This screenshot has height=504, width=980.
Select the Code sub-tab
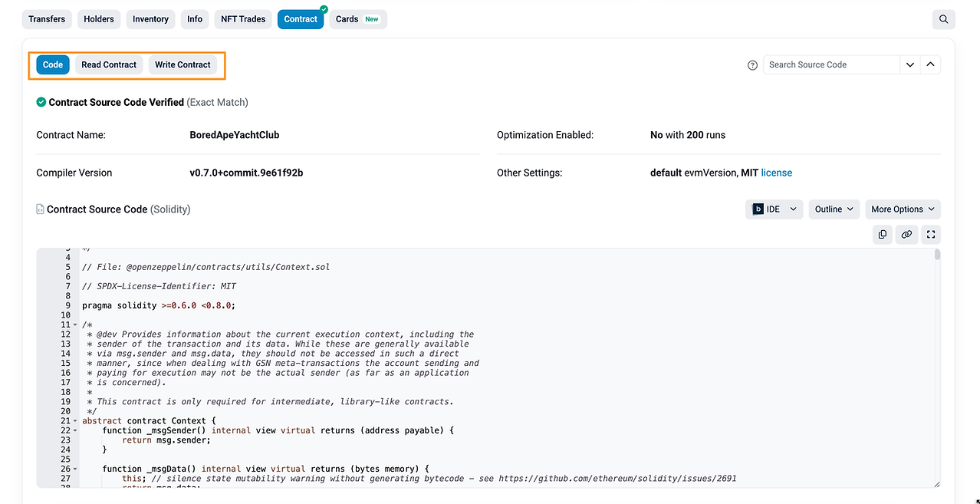(x=53, y=64)
